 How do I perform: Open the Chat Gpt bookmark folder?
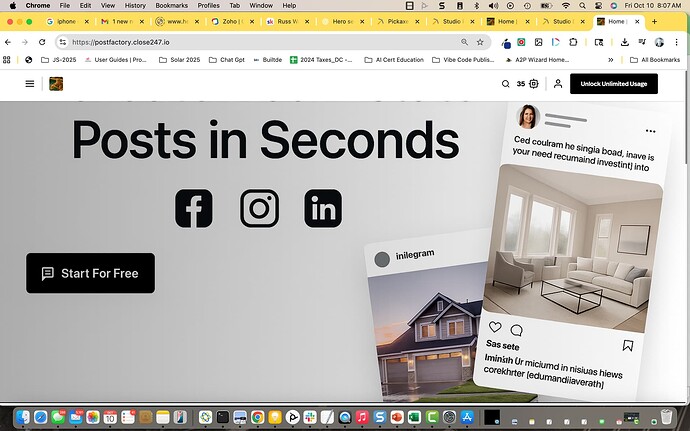click(x=227, y=60)
